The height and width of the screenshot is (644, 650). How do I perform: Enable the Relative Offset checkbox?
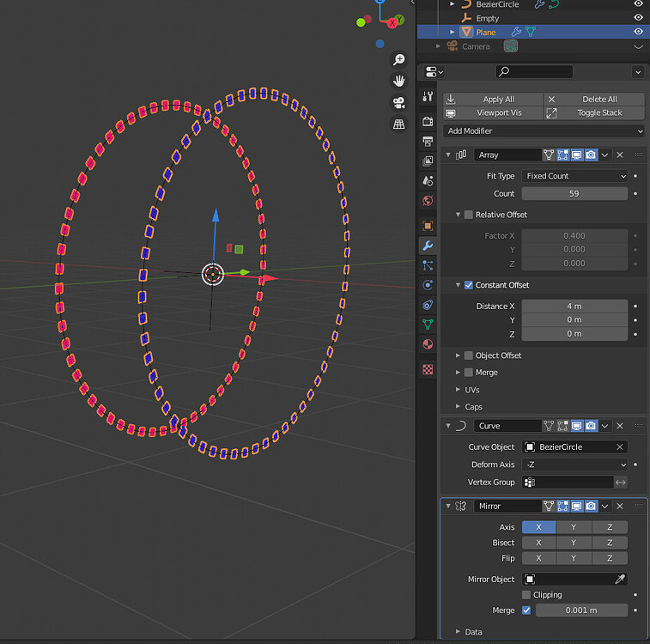[469, 215]
